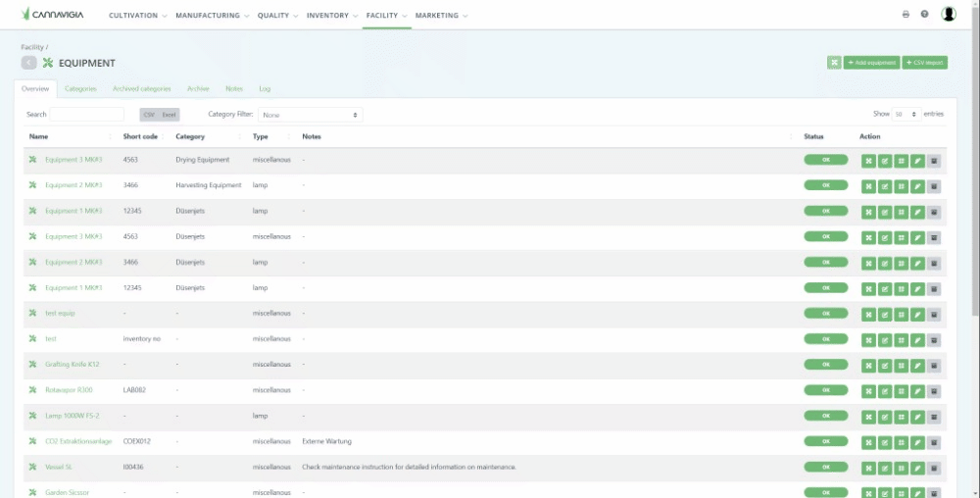Expand the Inventory navigation menu

(331, 16)
